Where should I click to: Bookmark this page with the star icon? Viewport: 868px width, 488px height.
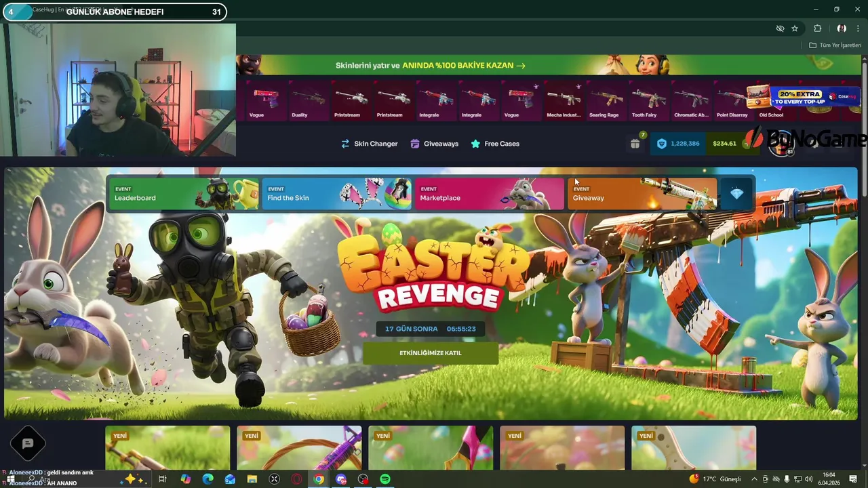[795, 28]
